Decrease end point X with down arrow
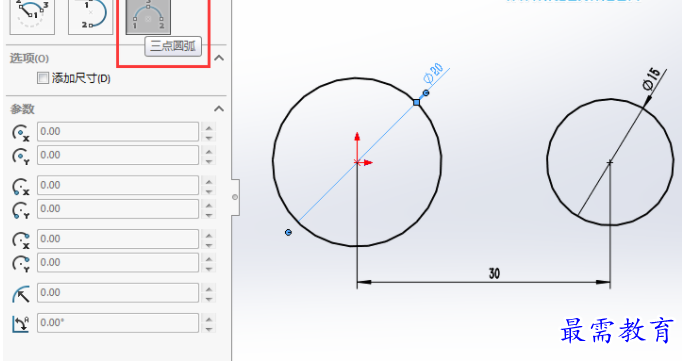Image resolution: width=682 pixels, height=362 pixels. tap(209, 244)
